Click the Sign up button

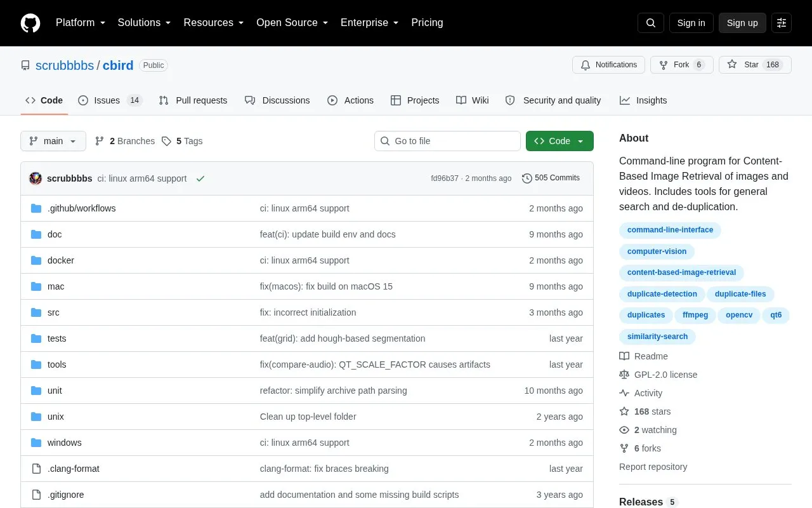click(x=742, y=23)
